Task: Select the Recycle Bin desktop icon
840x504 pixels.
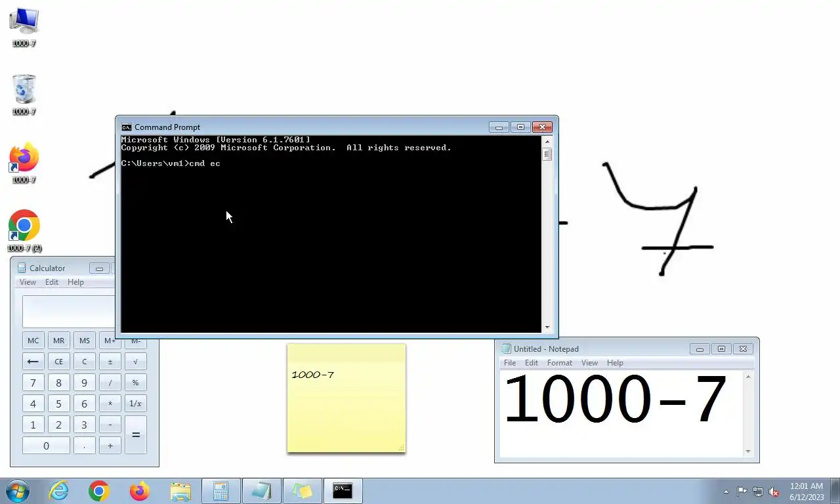Action: coord(24,95)
